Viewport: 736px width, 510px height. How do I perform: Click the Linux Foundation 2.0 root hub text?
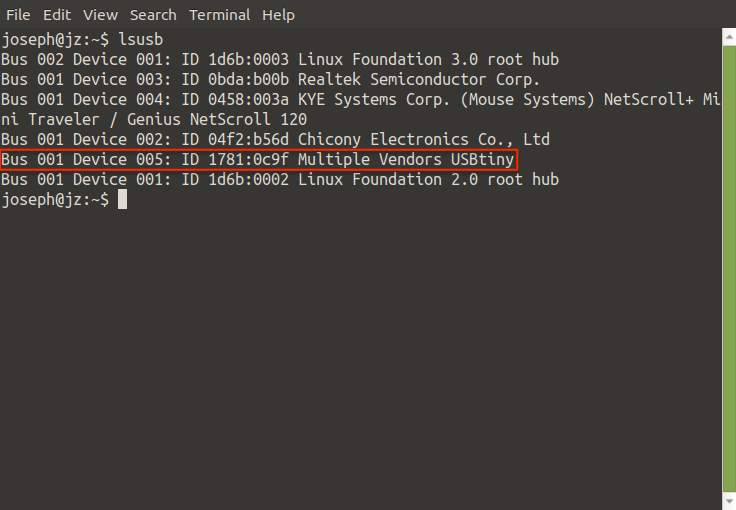428,180
